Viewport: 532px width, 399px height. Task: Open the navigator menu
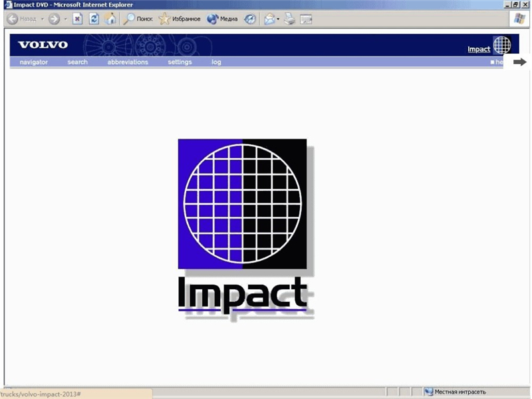[34, 62]
